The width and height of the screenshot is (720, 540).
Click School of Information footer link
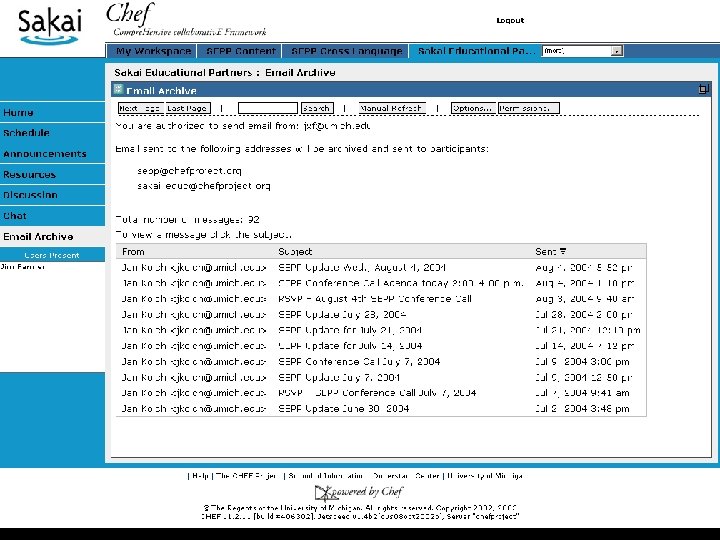326,476
